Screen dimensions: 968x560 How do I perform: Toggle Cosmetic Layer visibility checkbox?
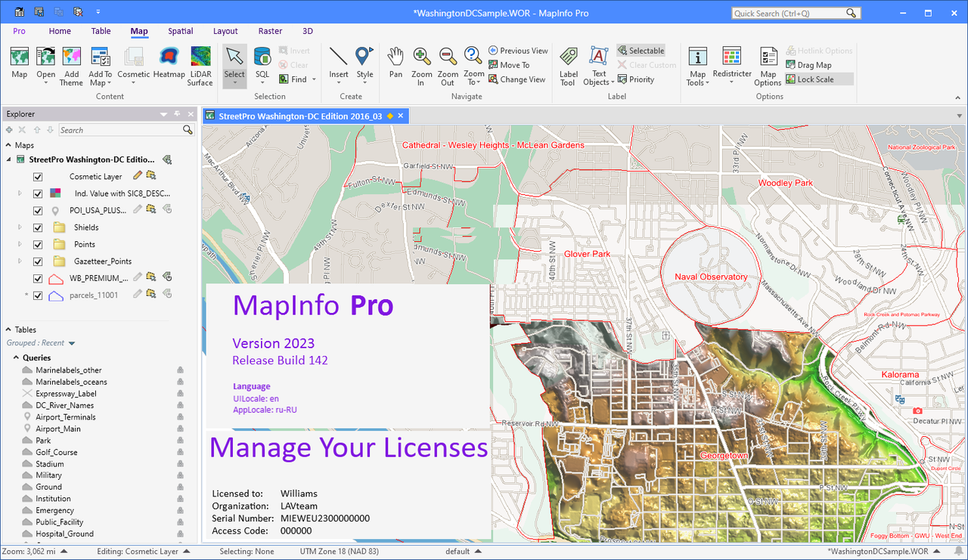coord(38,177)
